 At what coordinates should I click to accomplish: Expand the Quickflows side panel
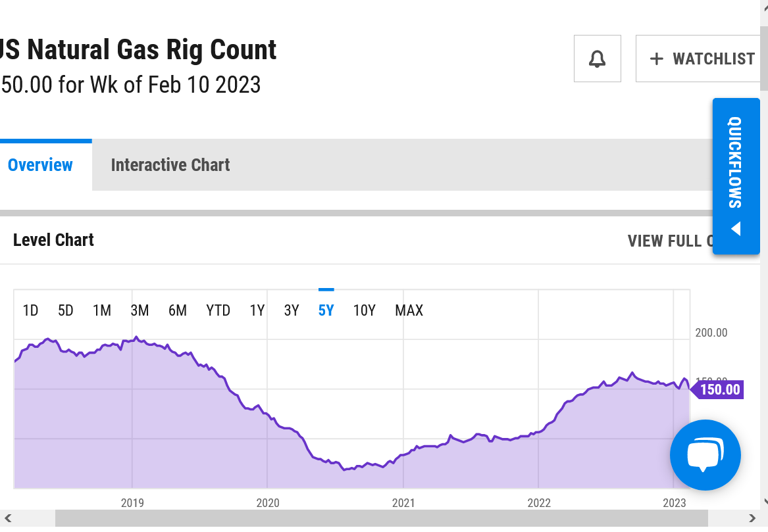click(x=736, y=176)
